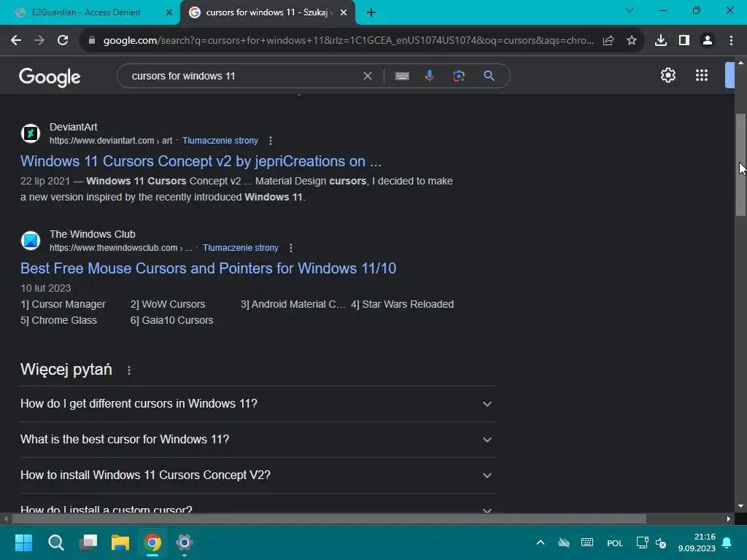The width and height of the screenshot is (747, 560).
Task: Switch to E2Guardian Access Denied tab
Action: tap(86, 12)
